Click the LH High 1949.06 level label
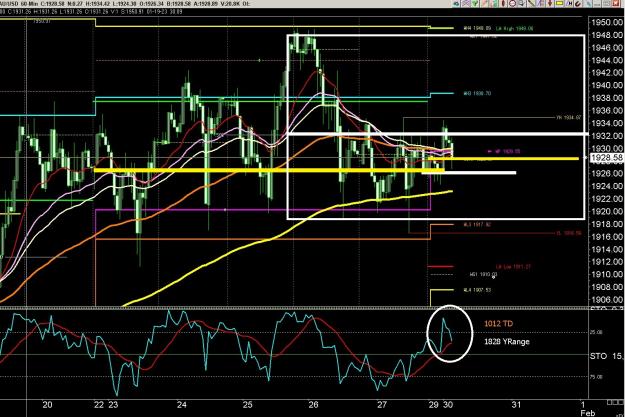Image resolution: width=625 pixels, height=417 pixels. coord(514,29)
